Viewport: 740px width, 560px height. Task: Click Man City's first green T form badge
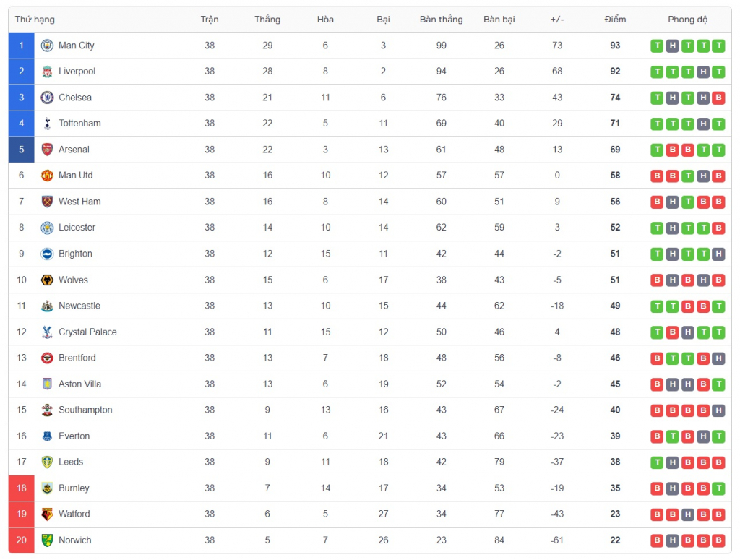point(657,46)
